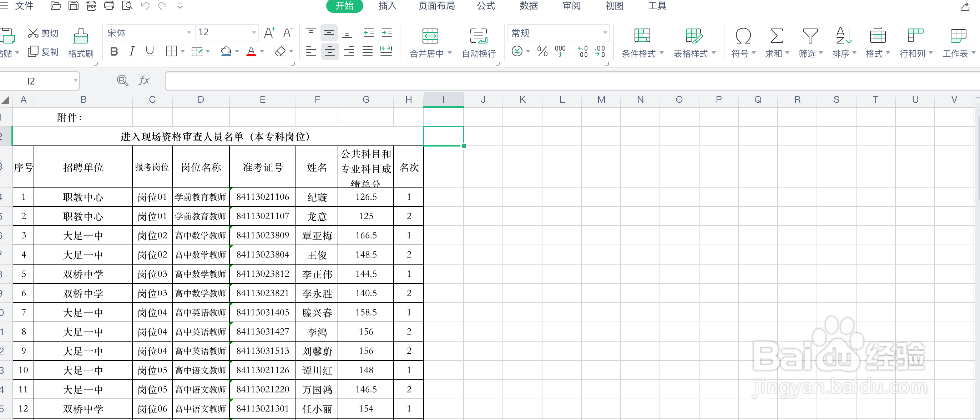Decrease decimal places

coord(600,51)
